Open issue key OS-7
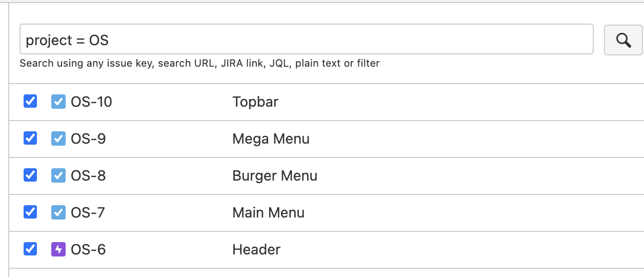644x277 pixels. click(88, 212)
